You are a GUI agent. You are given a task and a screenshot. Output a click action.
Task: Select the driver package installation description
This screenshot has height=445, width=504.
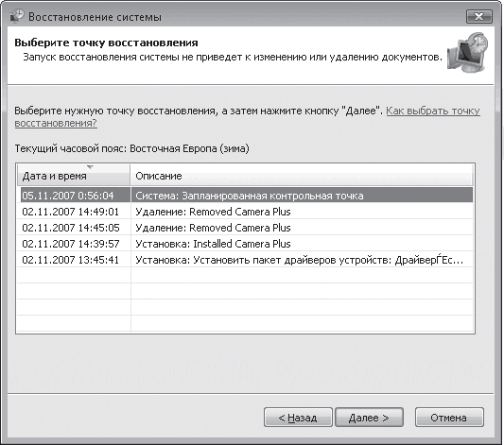[299, 260]
